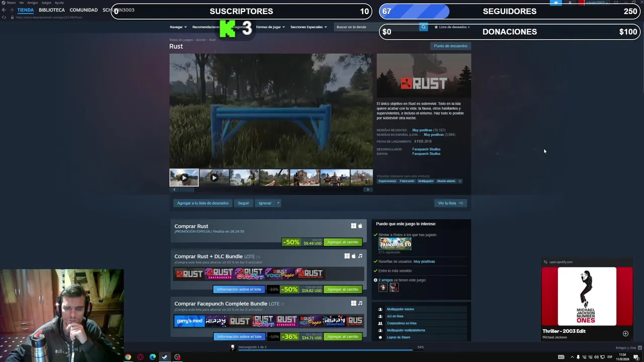Focus the Buscar en la tienda field
The width and height of the screenshot is (644, 362).
[x=376, y=27]
